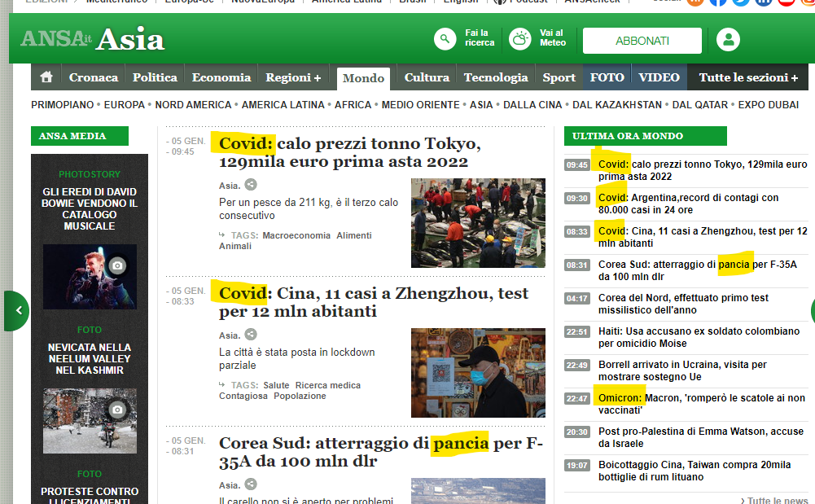Click the ANSA MEDIA green header
Viewport: 815px width, 504px height.
(x=80, y=136)
